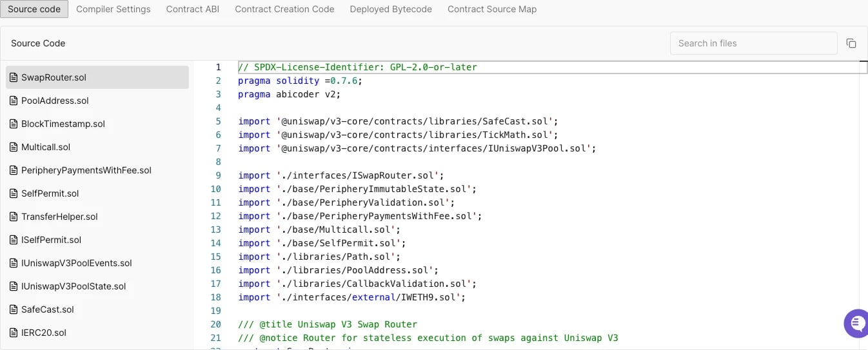Viewport: 868px width, 350px height.
Task: Select Multicall.sol file
Action: coord(97,147)
